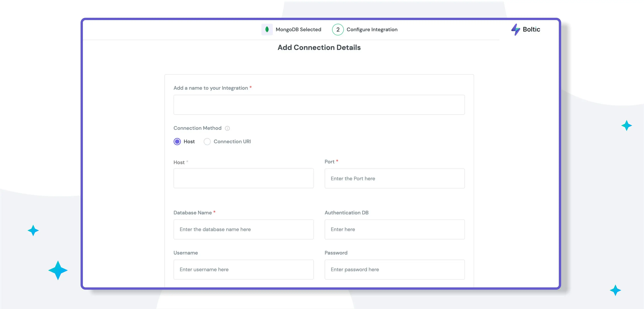Click the red asterisk beside Port label
This screenshot has width=644, height=309.
[337, 161]
